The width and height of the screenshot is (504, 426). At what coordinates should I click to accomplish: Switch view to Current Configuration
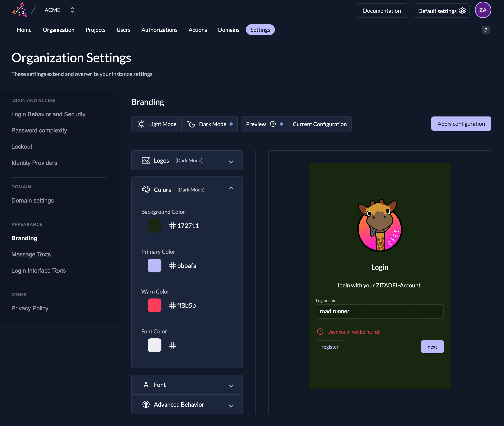[319, 124]
